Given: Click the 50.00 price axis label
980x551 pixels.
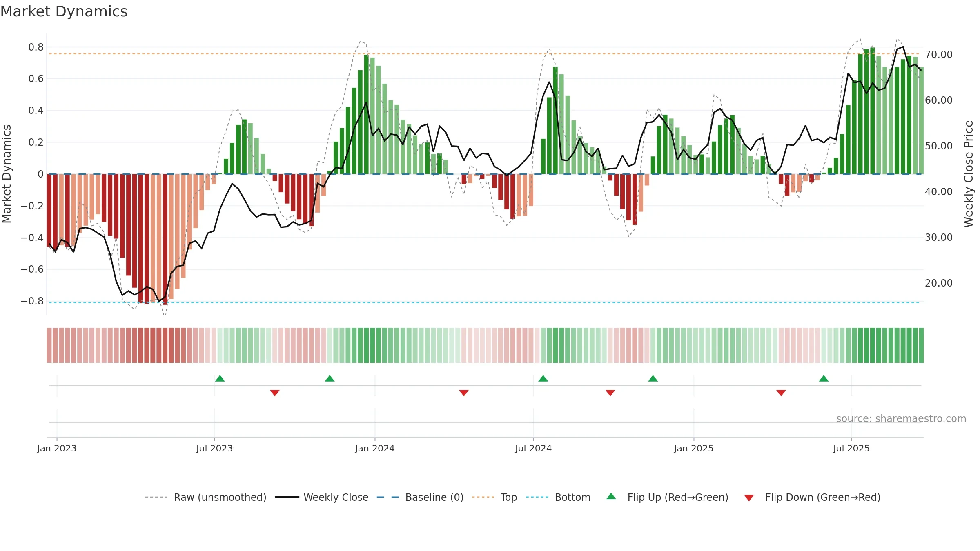Looking at the screenshot, I should coord(939,146).
